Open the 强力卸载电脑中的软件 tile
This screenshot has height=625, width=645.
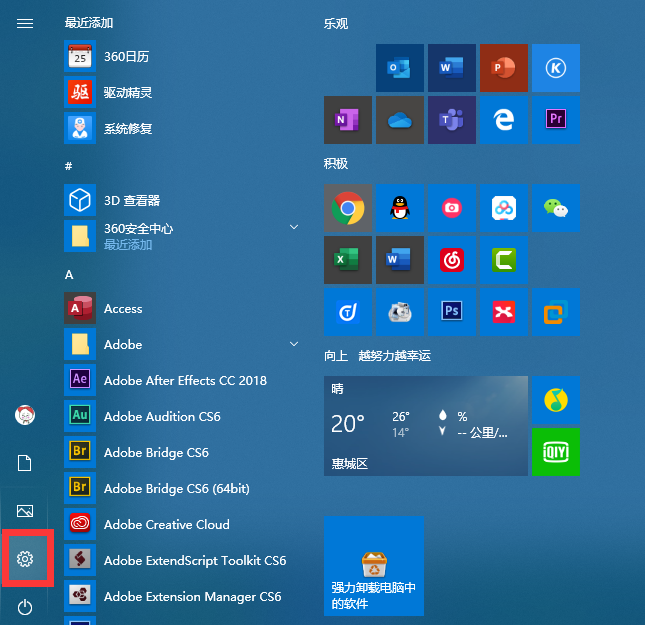373,566
